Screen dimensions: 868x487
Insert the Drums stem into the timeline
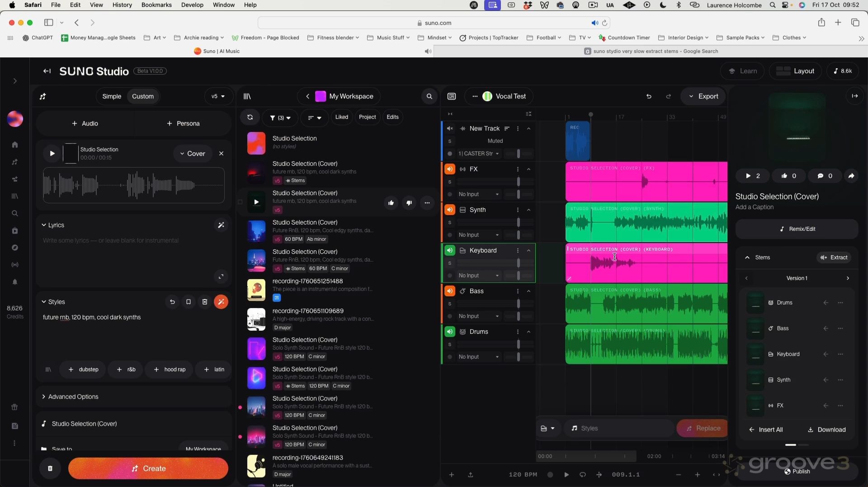pos(826,303)
